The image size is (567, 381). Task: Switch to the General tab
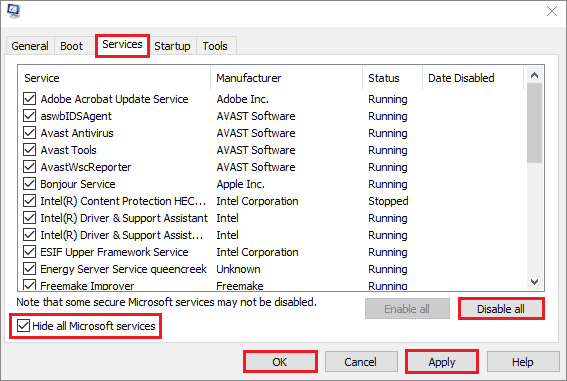tap(30, 46)
